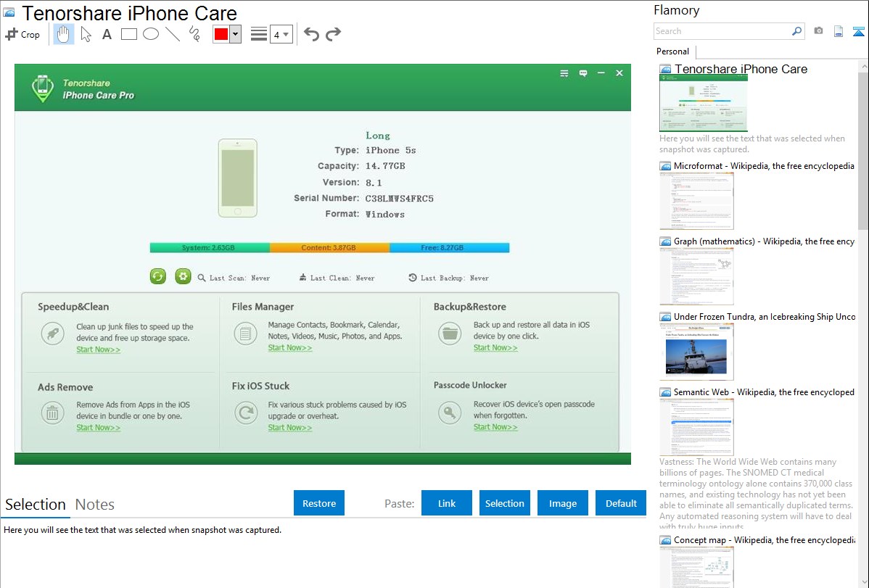The height and width of the screenshot is (588, 869).
Task: Click the Content 3.87GB storage segment
Action: point(330,248)
